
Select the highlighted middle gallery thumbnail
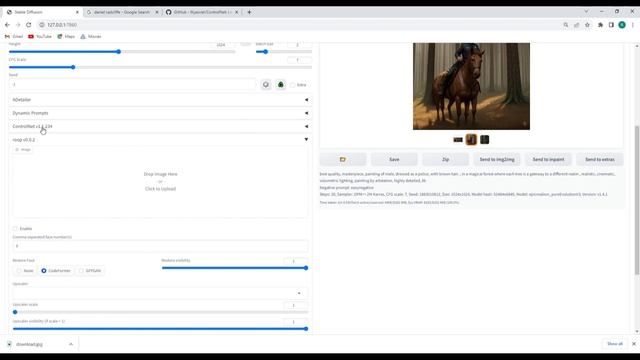[471, 140]
